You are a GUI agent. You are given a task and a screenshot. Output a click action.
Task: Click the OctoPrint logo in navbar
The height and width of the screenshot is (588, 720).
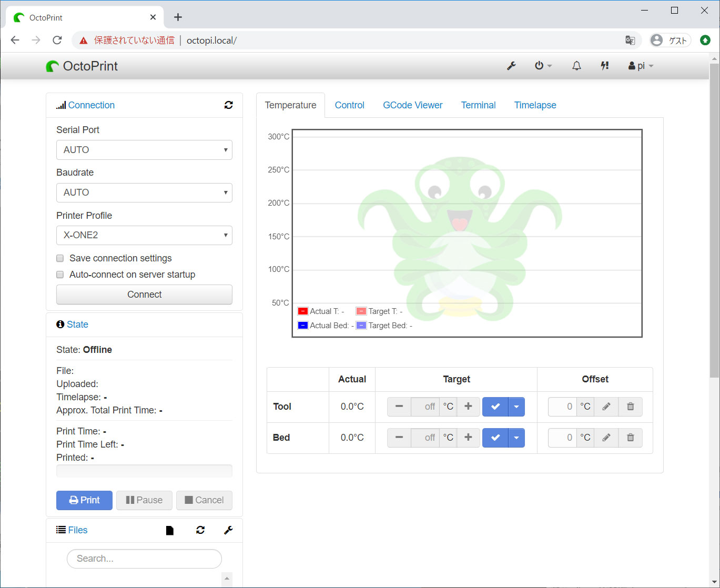pyautogui.click(x=82, y=66)
